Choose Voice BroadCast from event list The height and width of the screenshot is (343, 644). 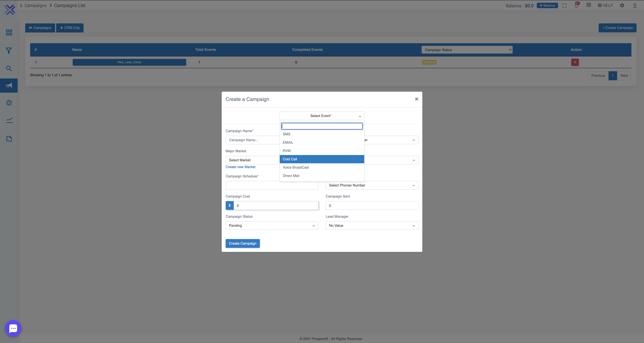tap(322, 167)
